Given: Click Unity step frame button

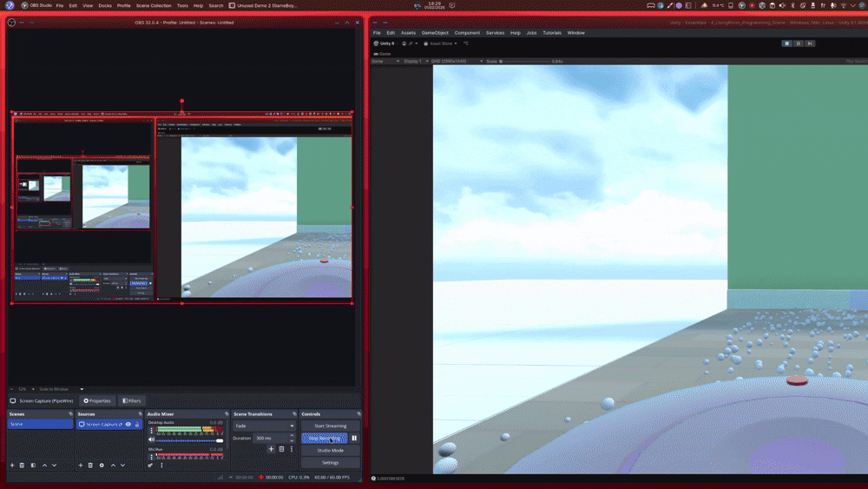Looking at the screenshot, I should (810, 43).
